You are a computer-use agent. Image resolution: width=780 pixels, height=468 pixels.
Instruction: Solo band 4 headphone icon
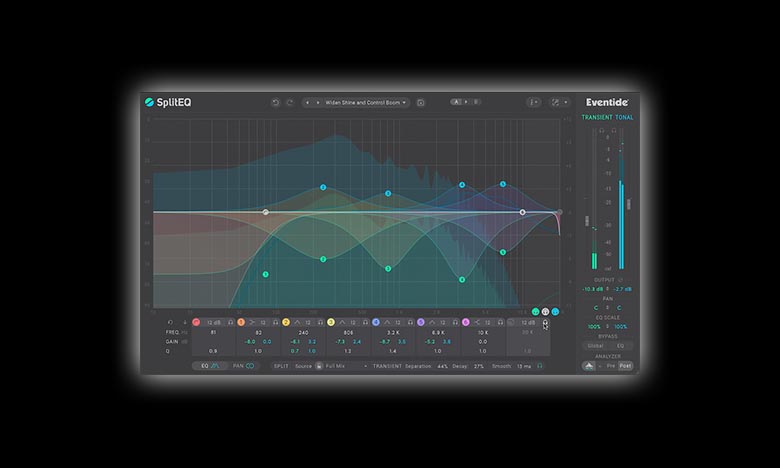pos(410,322)
